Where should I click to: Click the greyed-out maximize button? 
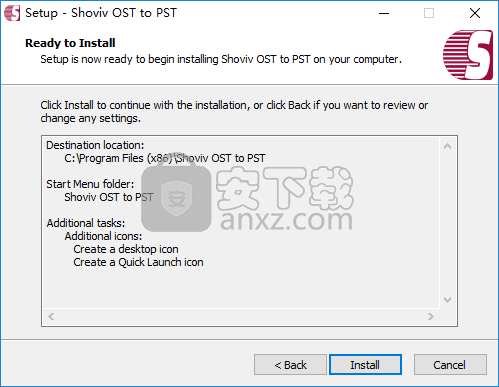pos(429,13)
